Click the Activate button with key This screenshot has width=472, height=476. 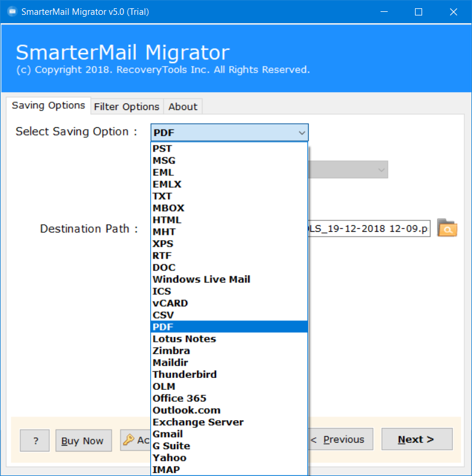click(x=135, y=440)
